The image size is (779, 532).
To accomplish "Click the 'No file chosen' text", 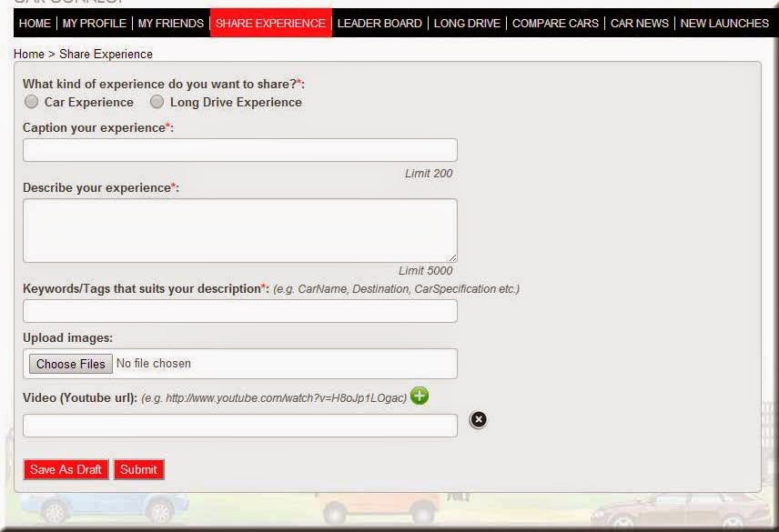I will tap(154, 363).
